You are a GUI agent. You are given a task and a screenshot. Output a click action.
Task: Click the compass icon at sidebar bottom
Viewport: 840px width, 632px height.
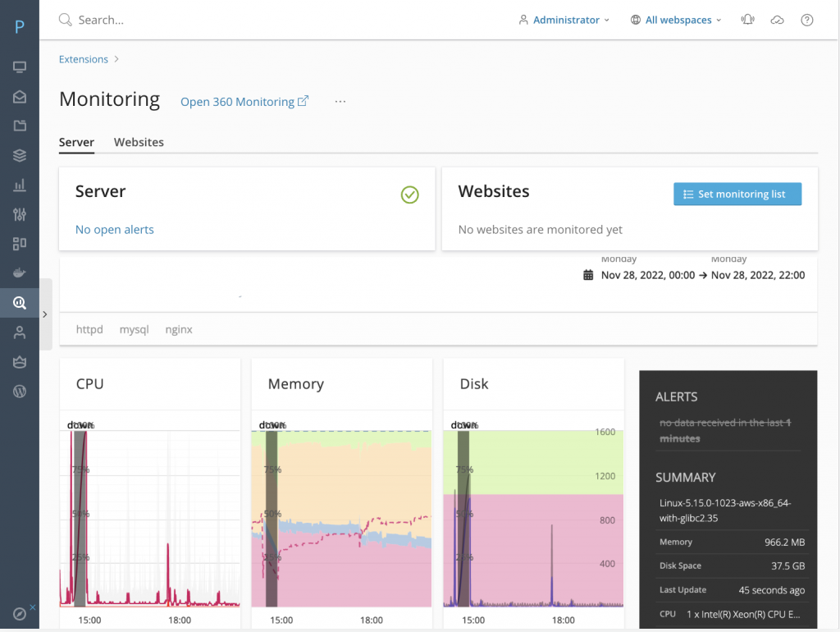click(x=20, y=614)
